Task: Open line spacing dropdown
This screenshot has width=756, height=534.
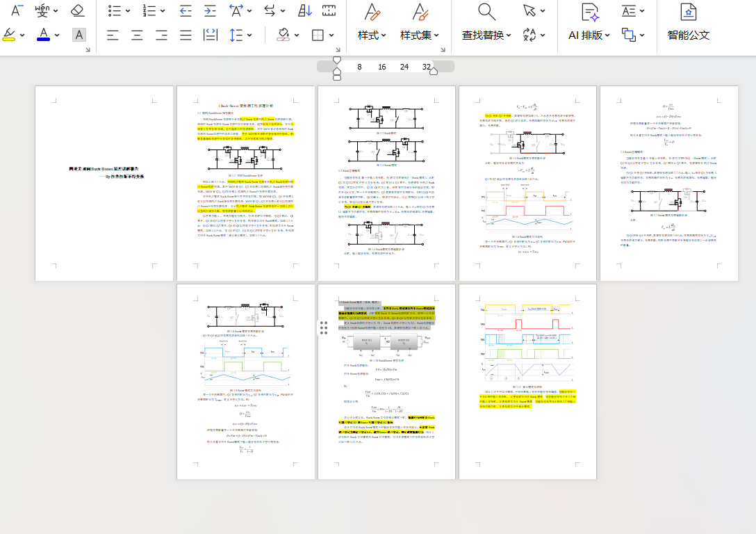Action: tap(251, 35)
